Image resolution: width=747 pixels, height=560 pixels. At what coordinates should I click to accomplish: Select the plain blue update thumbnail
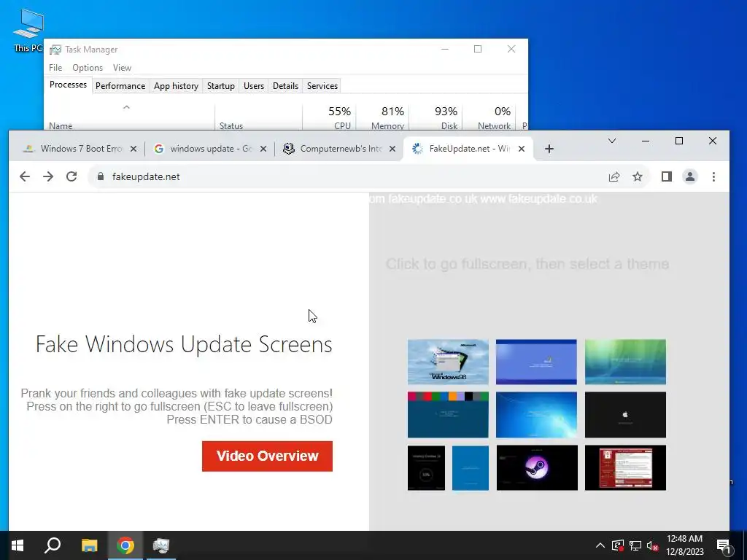(x=471, y=467)
